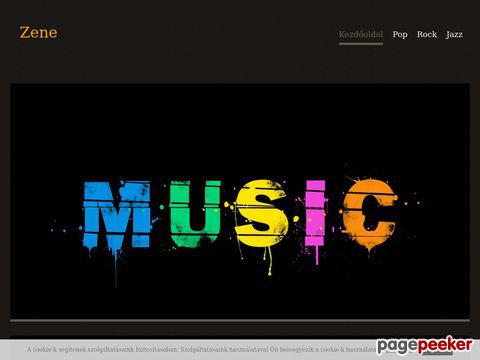Click the green letter U graphic
Image resolution: width=480 pixels, height=360 pixels.
click(195, 212)
